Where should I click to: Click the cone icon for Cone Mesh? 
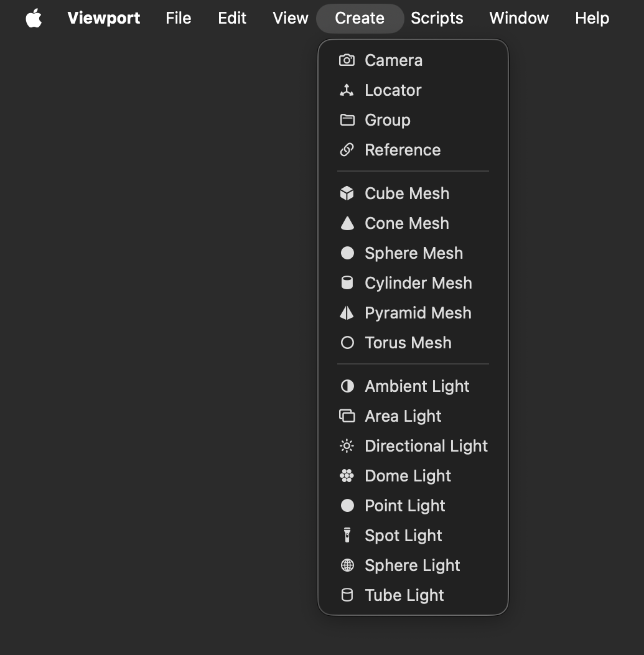point(347,223)
